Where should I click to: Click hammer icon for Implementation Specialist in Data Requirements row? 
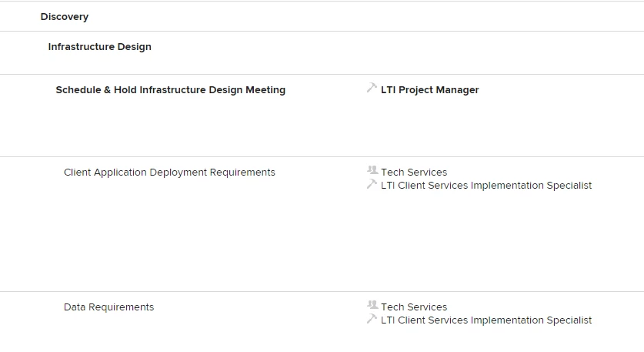[x=372, y=319]
